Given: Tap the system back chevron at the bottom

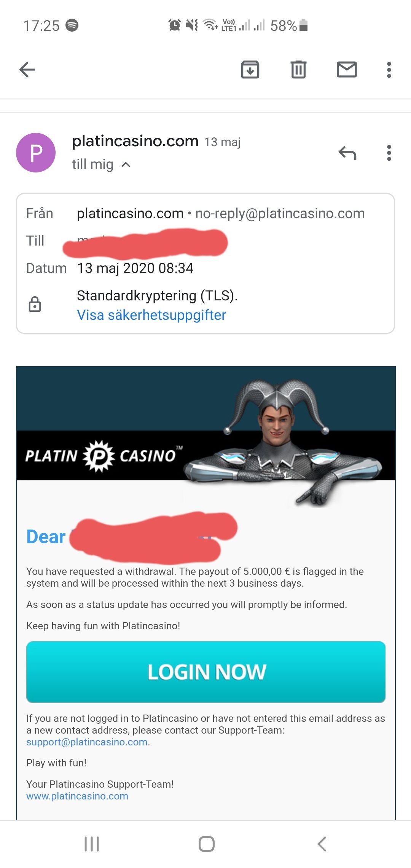Looking at the screenshot, I should click(322, 844).
